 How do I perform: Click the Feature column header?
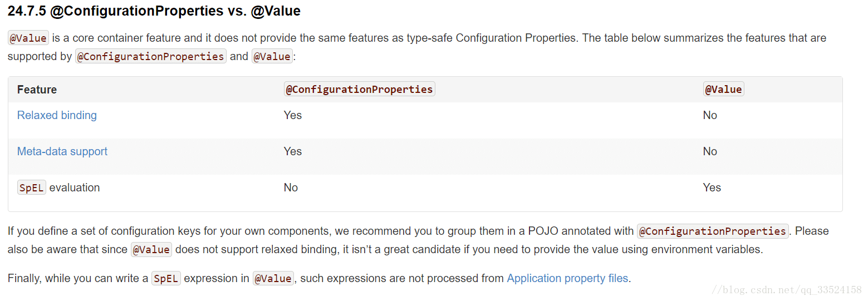pos(37,90)
